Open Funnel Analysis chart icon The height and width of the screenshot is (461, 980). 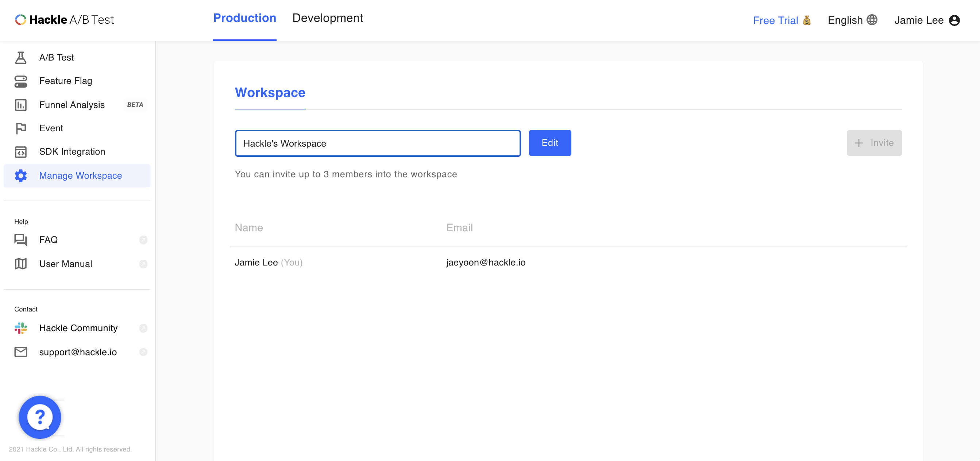click(x=20, y=105)
